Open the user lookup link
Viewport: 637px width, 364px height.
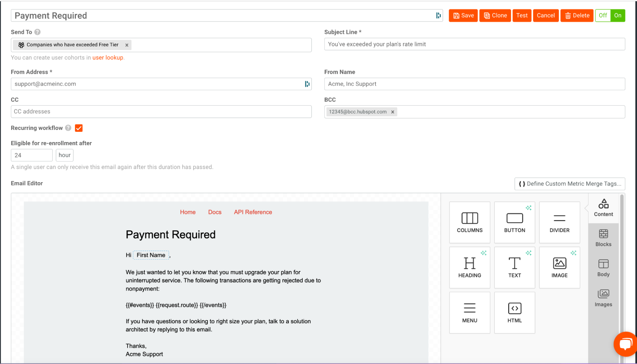(108, 58)
